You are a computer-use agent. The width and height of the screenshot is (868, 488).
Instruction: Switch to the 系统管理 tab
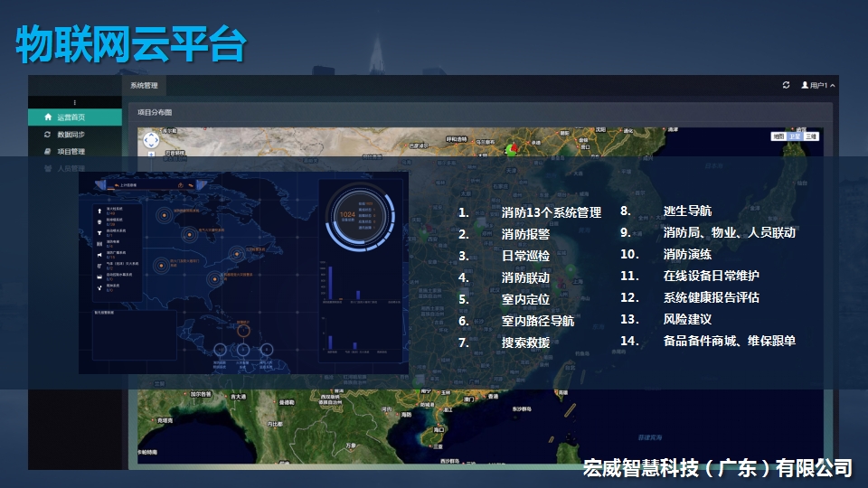(144, 85)
